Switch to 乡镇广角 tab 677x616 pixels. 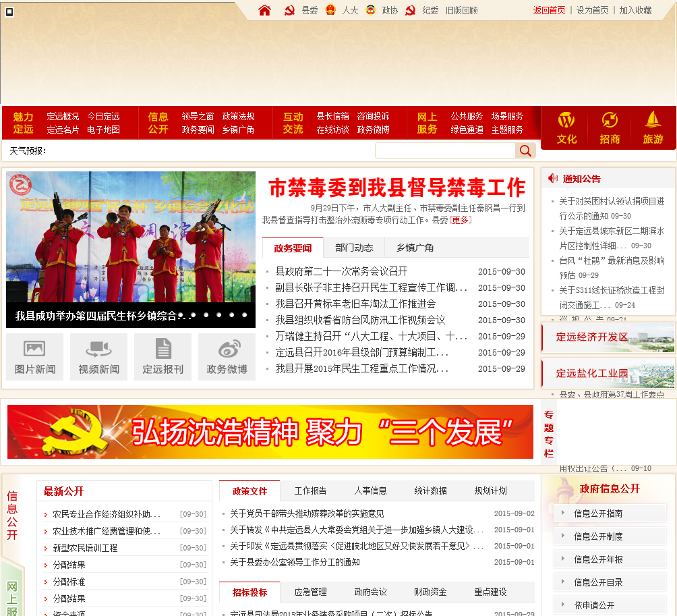pyautogui.click(x=415, y=248)
